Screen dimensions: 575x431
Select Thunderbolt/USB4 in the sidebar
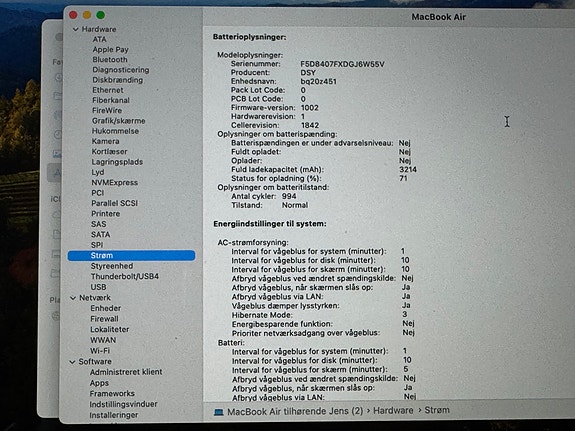125,276
